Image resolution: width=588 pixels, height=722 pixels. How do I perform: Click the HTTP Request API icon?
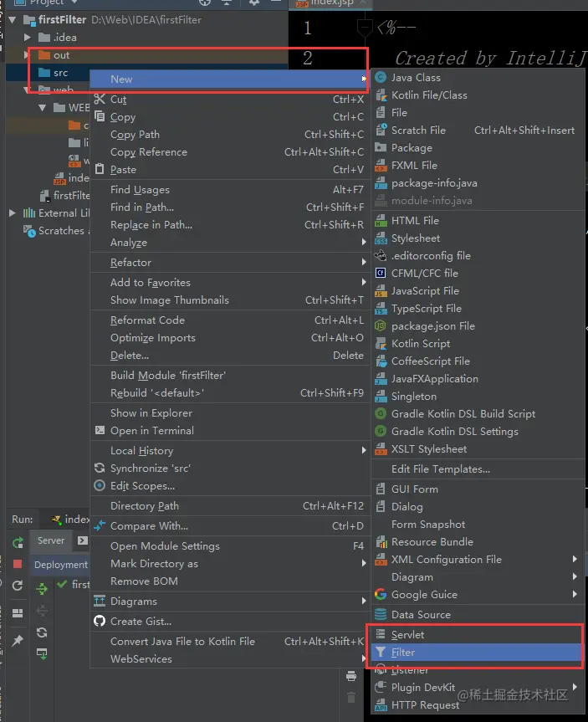[381, 705]
